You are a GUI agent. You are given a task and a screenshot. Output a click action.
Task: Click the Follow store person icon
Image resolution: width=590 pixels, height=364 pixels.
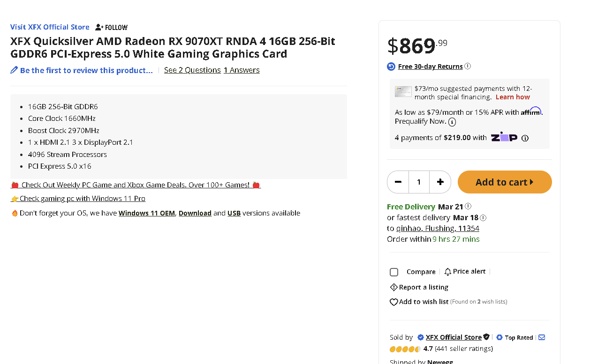tap(99, 27)
